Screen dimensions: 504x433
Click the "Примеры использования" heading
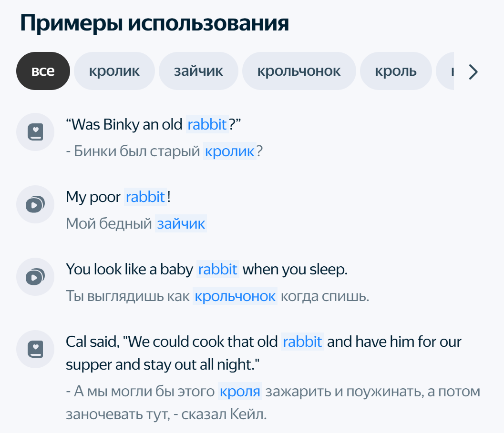[154, 23]
